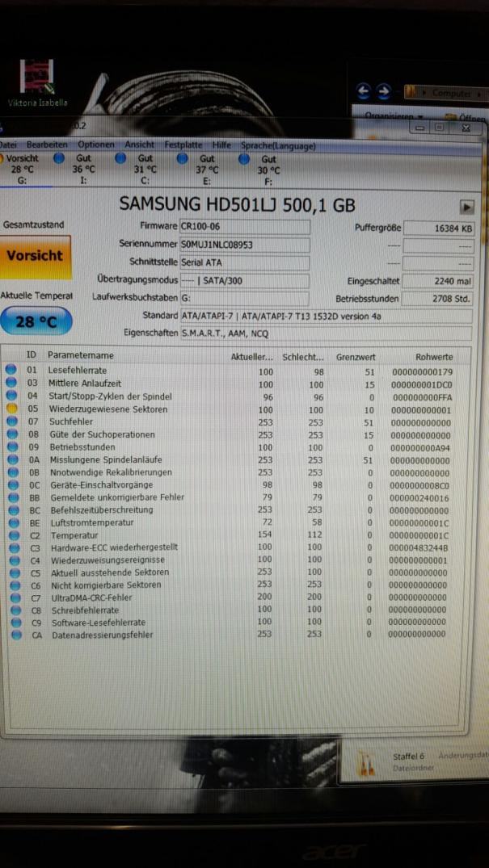Click the Aktueller column header

(x=251, y=357)
